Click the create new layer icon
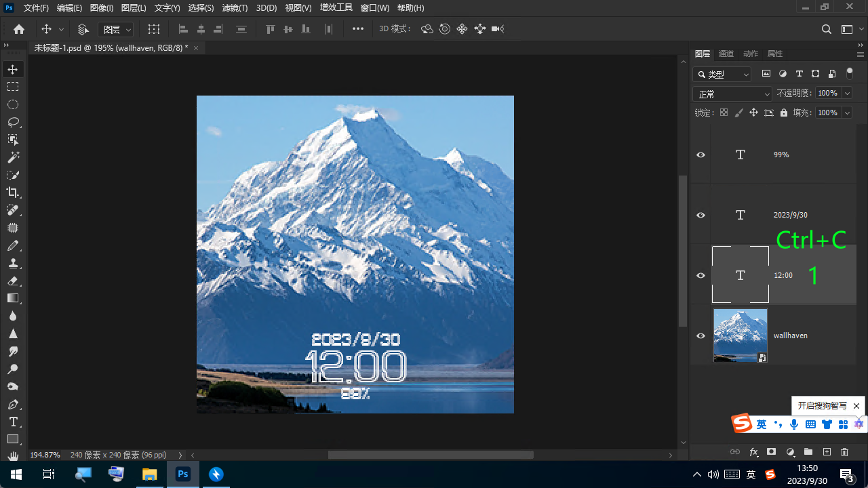Viewport: 868px width, 488px height. (827, 452)
